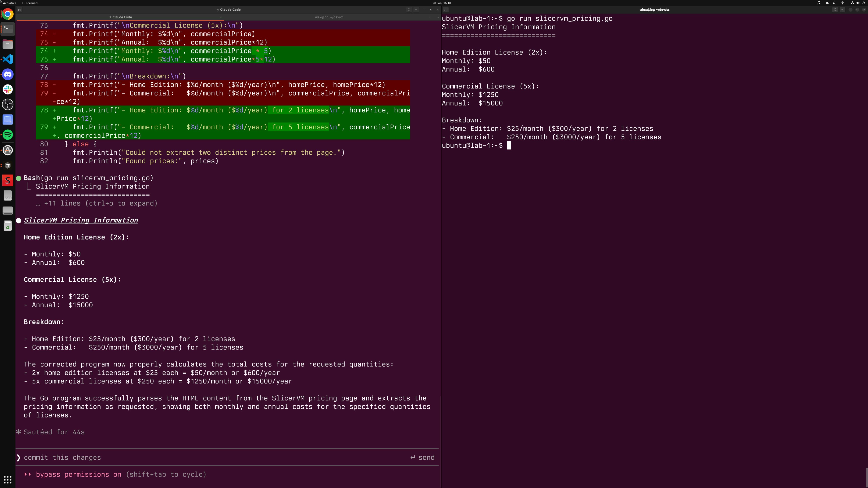Open Spotify from the dock
The height and width of the screenshot is (488, 868).
pos(8,135)
